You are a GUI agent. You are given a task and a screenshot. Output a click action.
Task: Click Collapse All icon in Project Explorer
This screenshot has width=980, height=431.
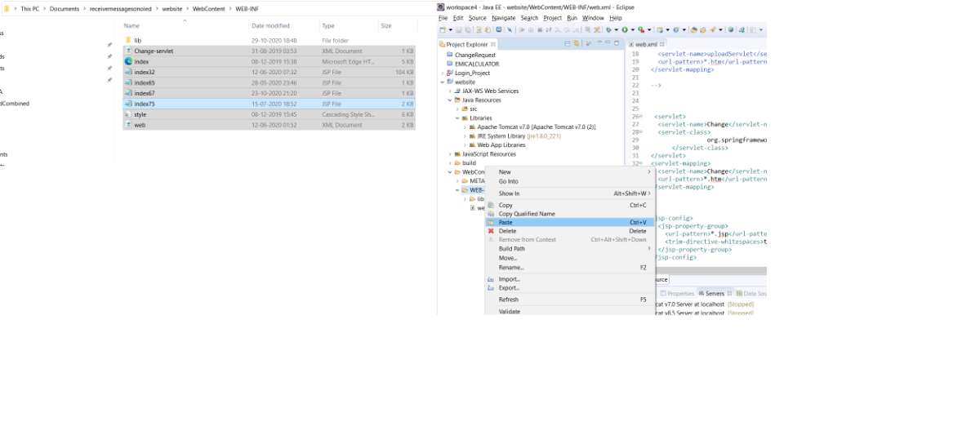coord(568,43)
